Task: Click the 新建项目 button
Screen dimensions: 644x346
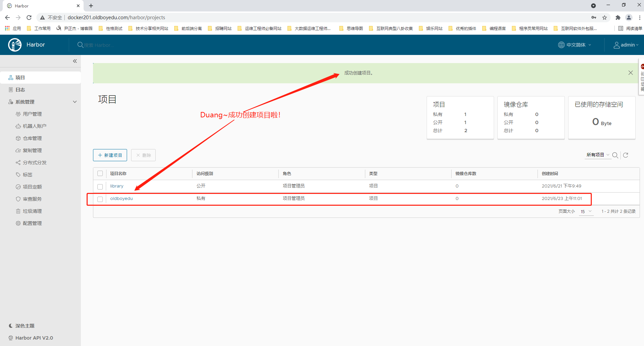Action: (110, 155)
